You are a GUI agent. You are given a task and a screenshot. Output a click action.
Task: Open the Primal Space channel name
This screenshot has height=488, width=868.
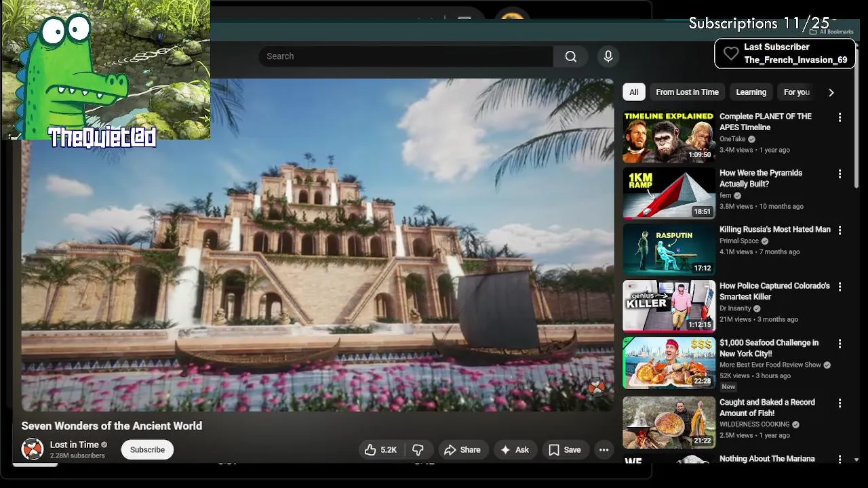coord(739,241)
